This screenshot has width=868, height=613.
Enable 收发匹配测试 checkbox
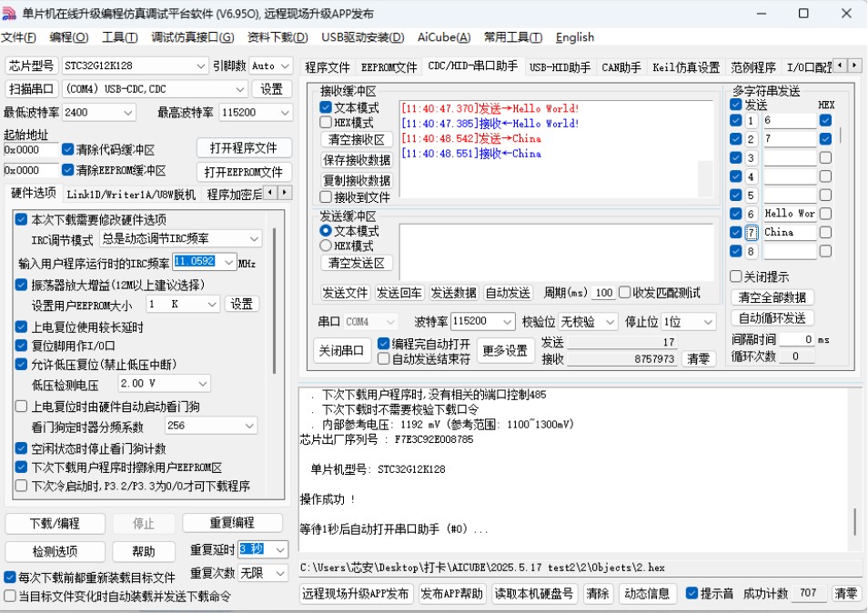click(625, 292)
